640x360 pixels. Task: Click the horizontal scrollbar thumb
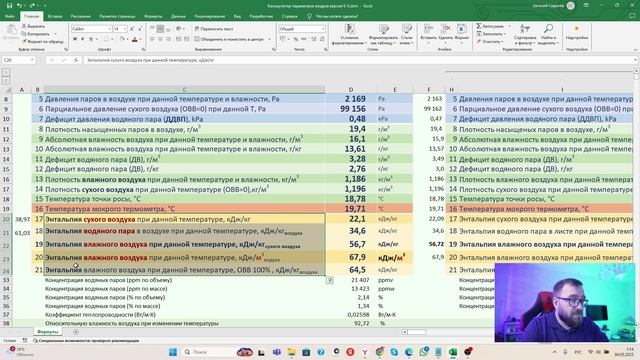[x=416, y=332]
